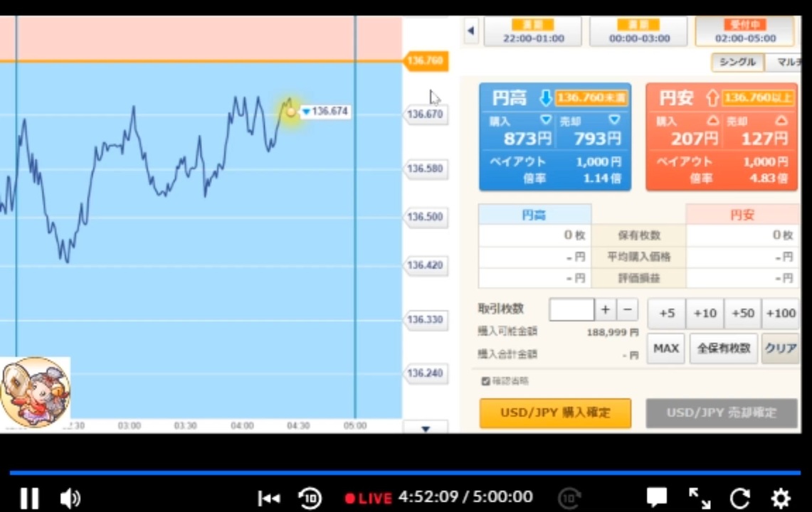Set the maximum quantity with MAX

tap(666, 348)
